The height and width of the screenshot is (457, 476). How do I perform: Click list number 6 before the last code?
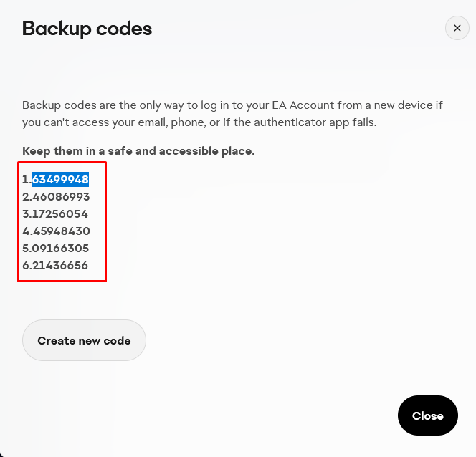pos(26,265)
